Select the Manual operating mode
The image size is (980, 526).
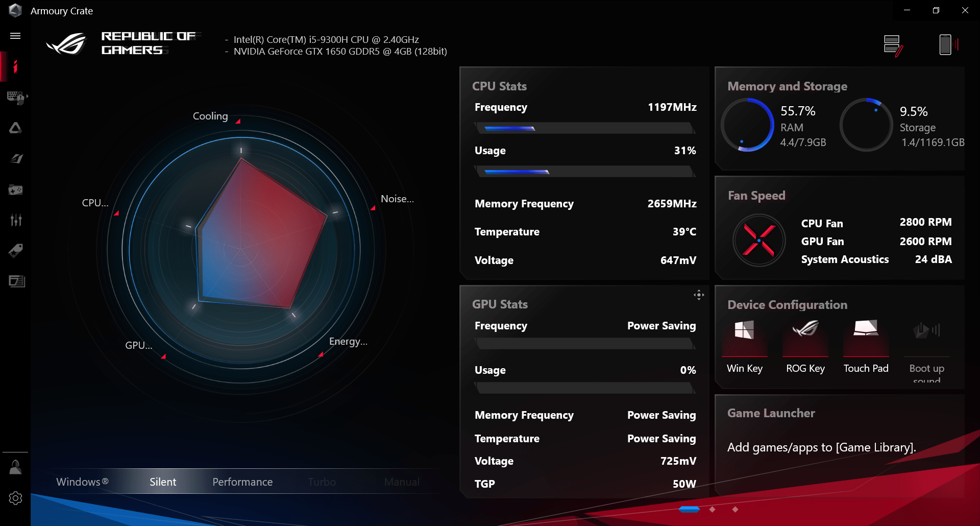click(x=402, y=482)
